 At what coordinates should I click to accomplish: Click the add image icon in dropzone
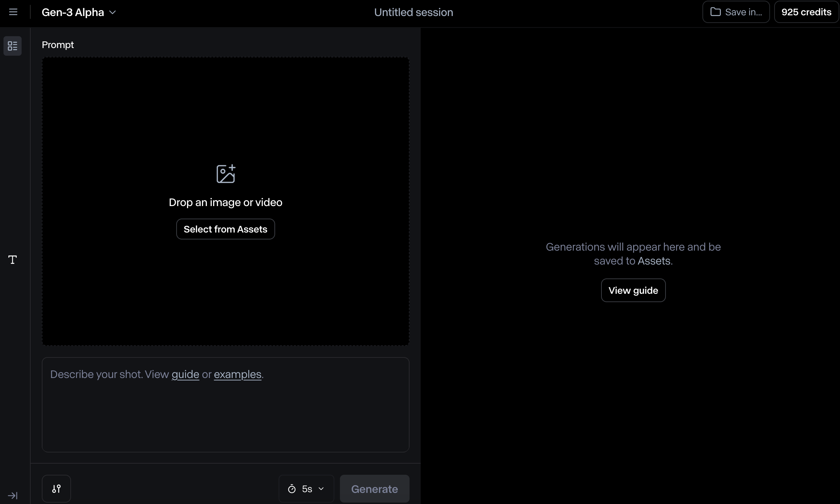[226, 174]
